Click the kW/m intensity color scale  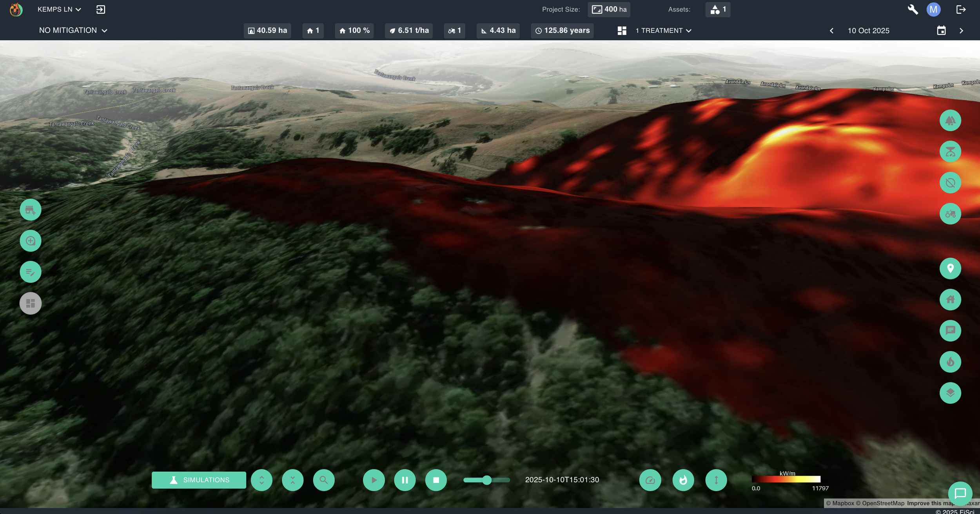[786, 479]
